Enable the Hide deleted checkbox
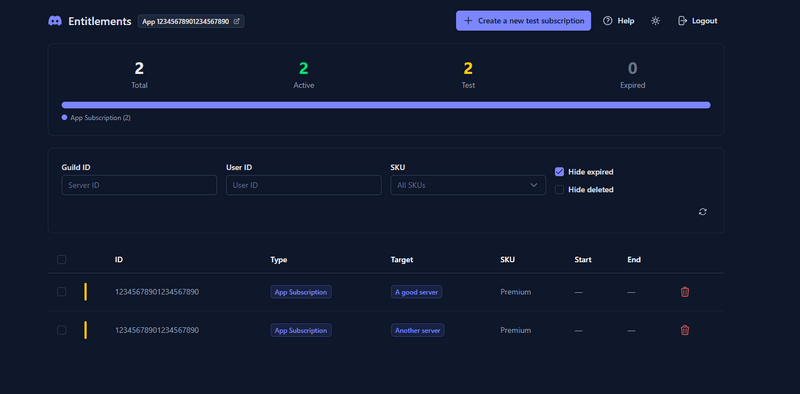 559,189
